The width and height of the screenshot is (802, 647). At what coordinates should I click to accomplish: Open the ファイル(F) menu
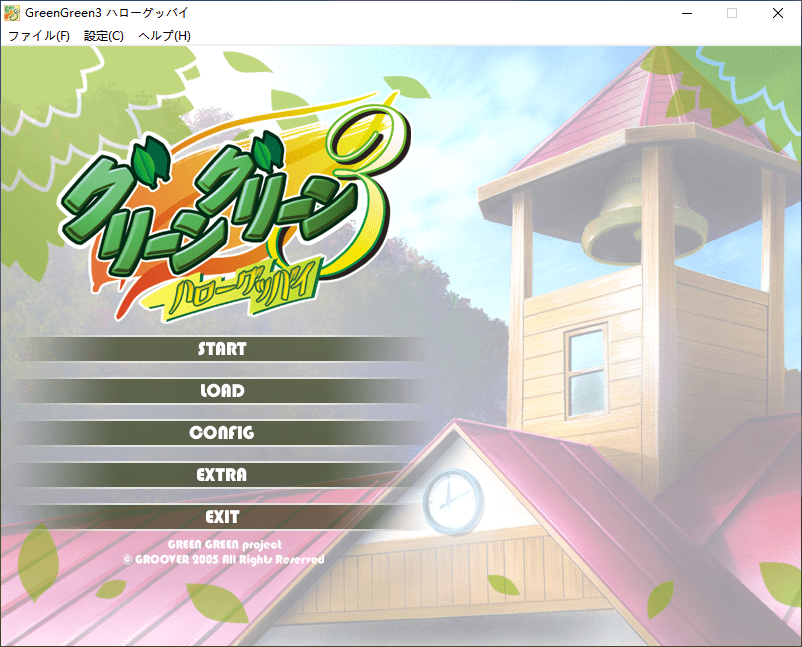(38, 36)
